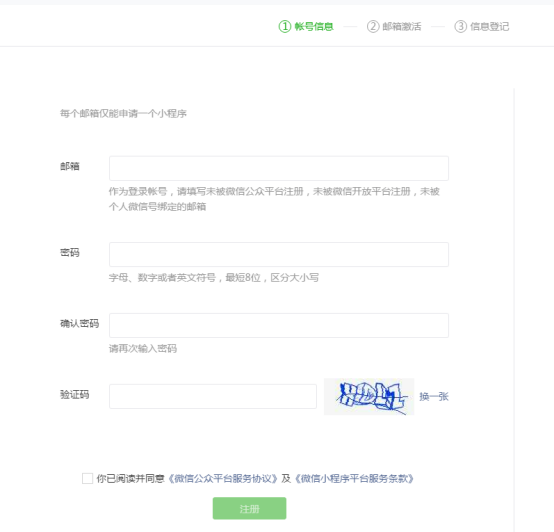
Task: Click the 验证码 field label
Action: 75,394
